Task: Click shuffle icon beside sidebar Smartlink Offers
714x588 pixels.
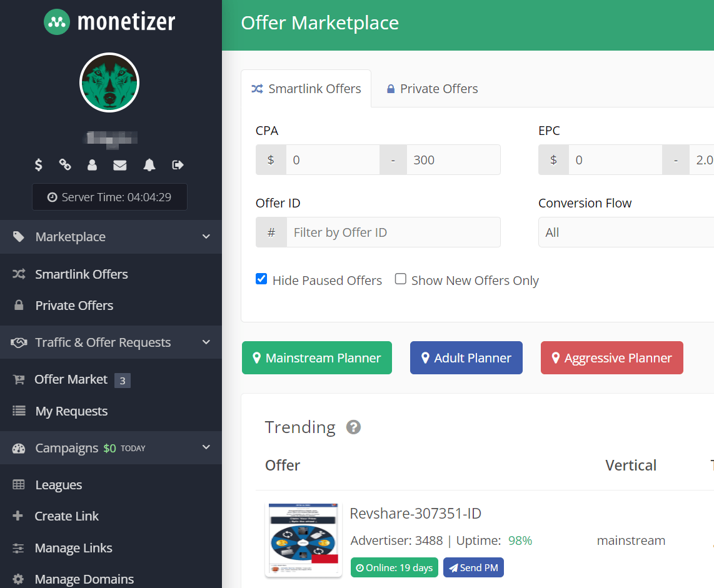Action: (19, 274)
